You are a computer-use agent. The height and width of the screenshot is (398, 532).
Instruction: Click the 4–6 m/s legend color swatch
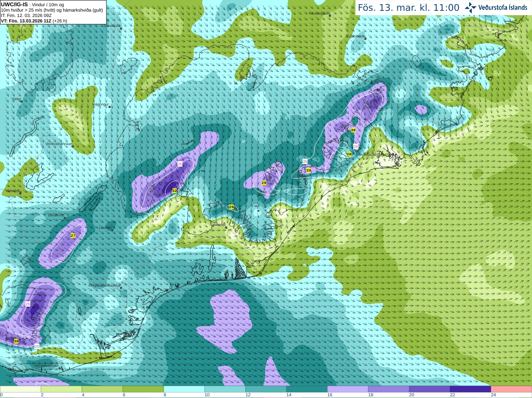(102, 389)
